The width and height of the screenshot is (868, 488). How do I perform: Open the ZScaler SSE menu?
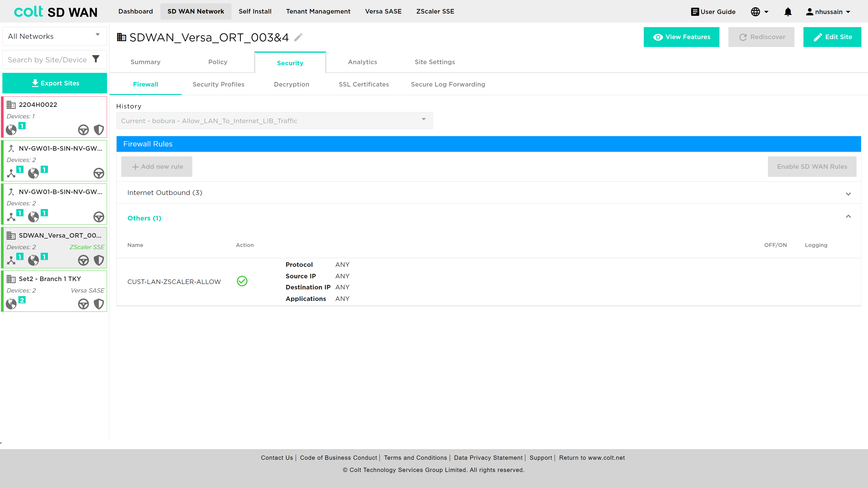435,12
